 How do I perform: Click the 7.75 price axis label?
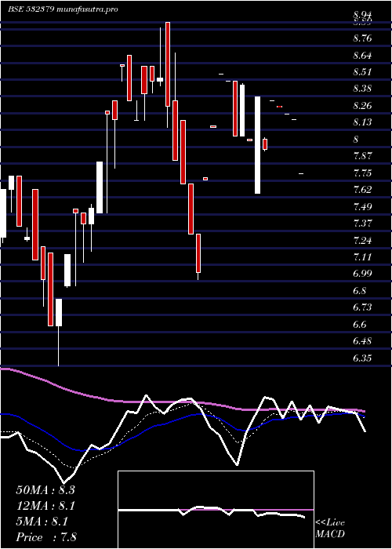coord(362,173)
